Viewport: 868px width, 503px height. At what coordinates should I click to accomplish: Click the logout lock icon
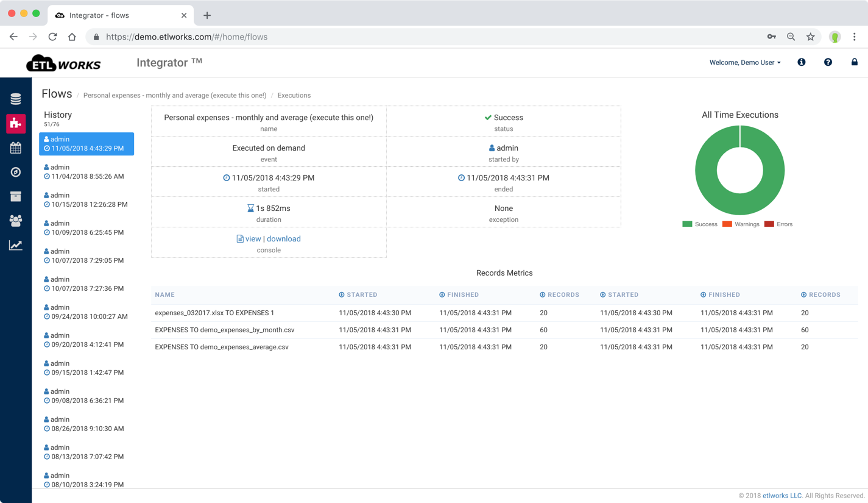pos(854,62)
